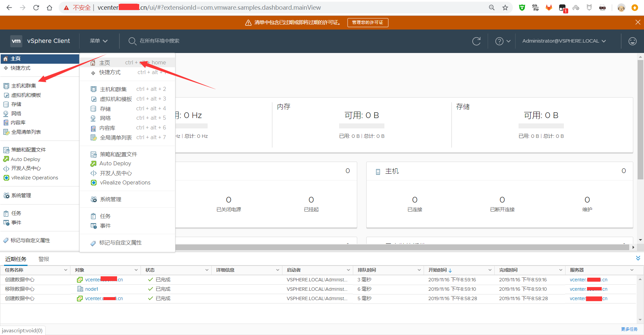Open 状态 column filter dropdown
The image size is (644, 335).
207,270
